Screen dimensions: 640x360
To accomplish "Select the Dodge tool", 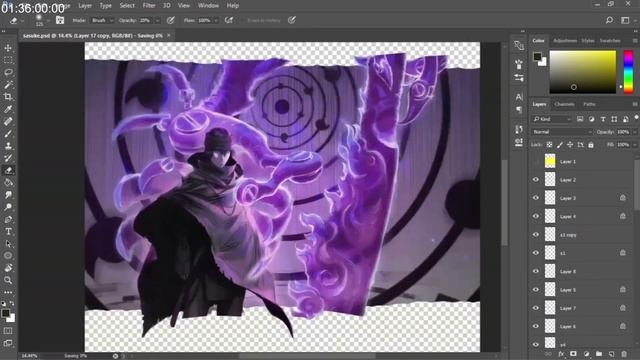I will 8,207.
